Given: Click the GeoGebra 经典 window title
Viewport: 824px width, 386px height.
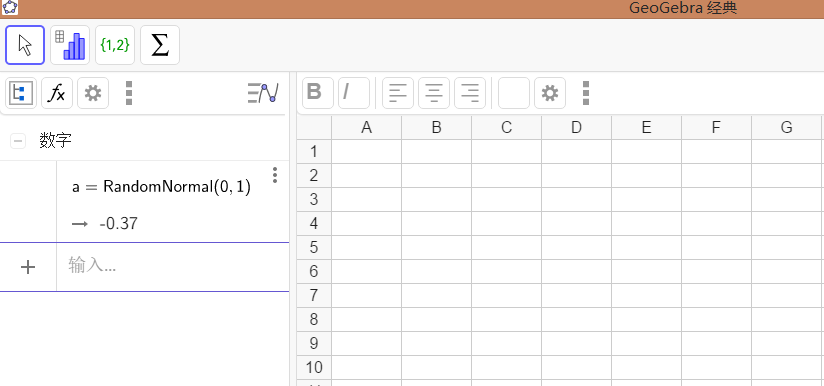Looking at the screenshot, I should [x=683, y=8].
